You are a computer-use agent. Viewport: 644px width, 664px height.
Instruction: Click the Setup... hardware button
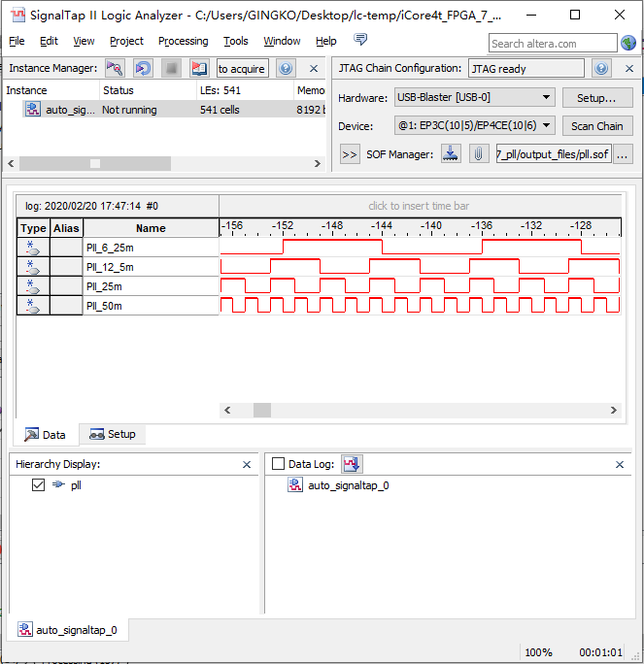click(x=596, y=98)
